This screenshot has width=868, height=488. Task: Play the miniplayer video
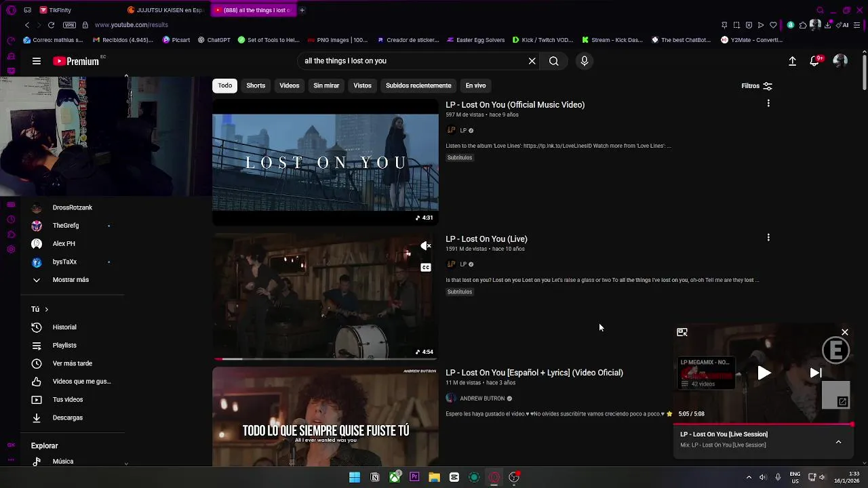(x=764, y=373)
